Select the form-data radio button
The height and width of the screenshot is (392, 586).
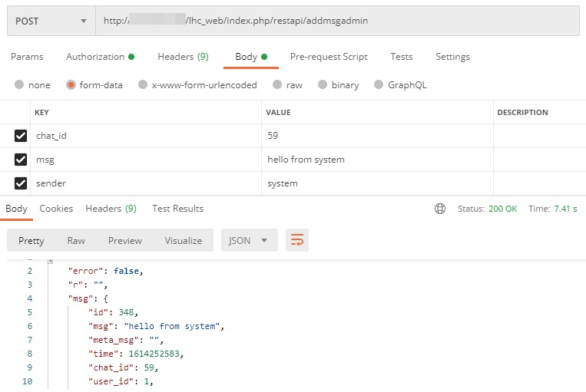point(71,84)
